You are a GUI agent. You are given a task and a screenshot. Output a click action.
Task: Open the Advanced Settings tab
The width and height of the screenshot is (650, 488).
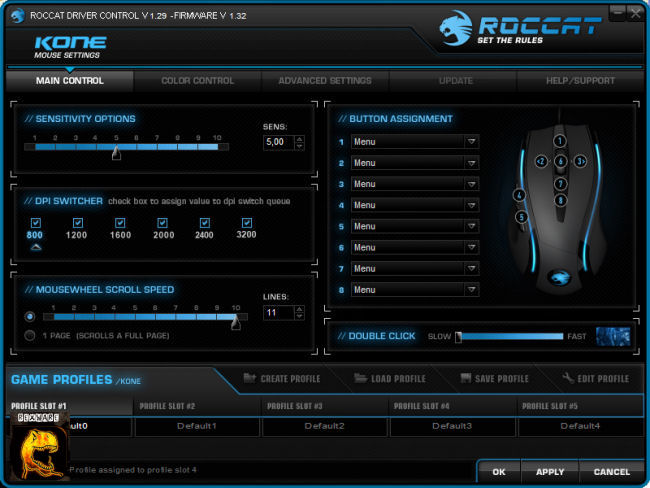coord(325,81)
